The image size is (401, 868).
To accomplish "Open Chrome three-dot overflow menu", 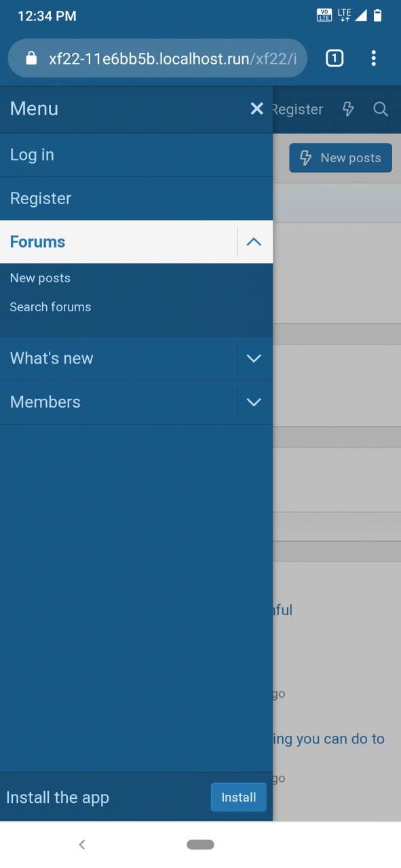I will 374,58.
